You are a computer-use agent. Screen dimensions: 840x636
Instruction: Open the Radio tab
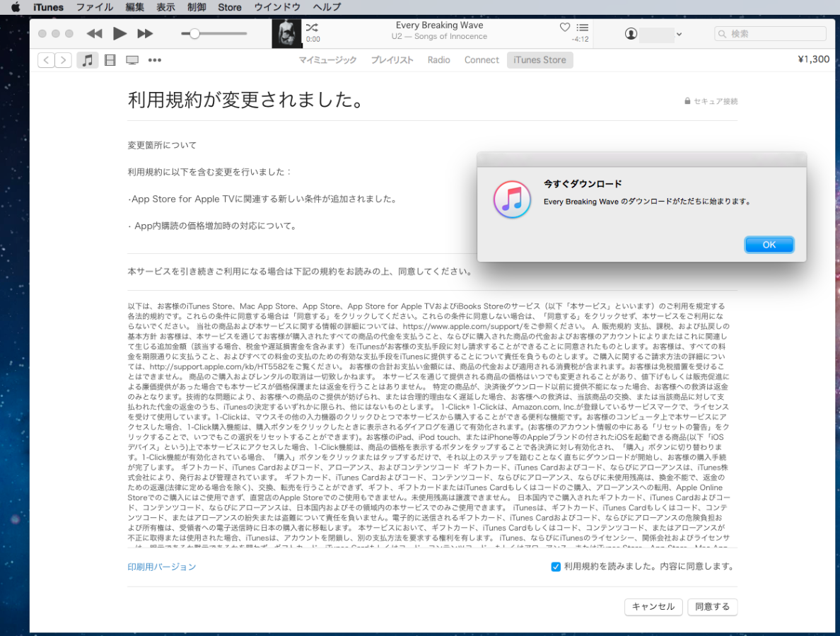[439, 60]
